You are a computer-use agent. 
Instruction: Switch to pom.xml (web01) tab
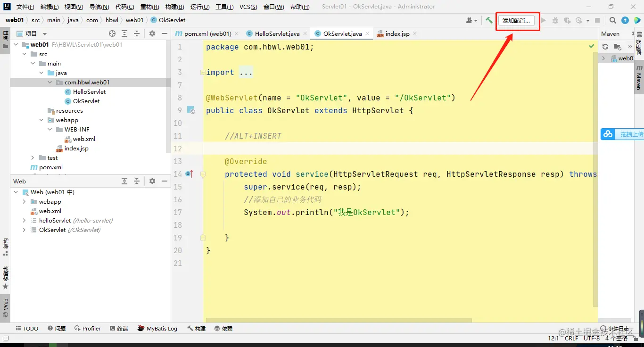[x=207, y=34]
